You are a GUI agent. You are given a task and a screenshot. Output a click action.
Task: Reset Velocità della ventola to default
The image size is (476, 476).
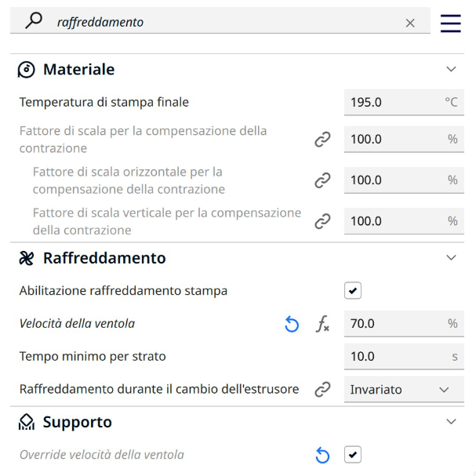point(292,324)
